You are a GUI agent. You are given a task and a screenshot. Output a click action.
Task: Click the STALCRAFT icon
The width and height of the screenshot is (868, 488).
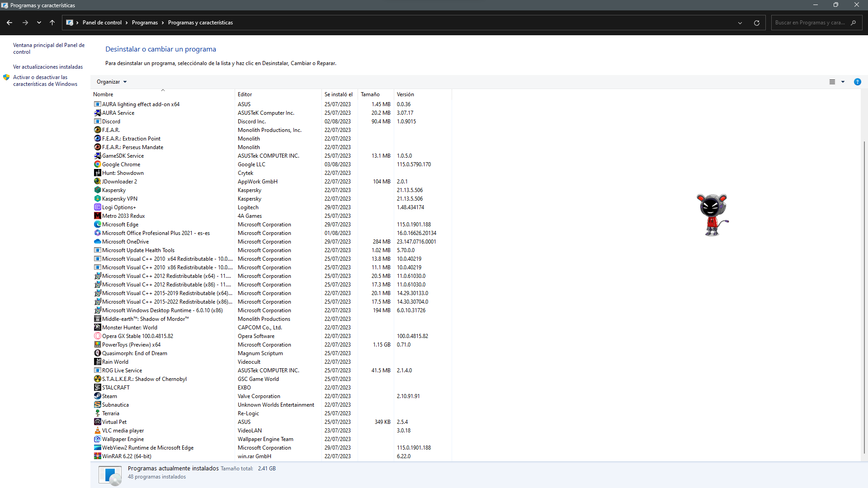tap(97, 387)
